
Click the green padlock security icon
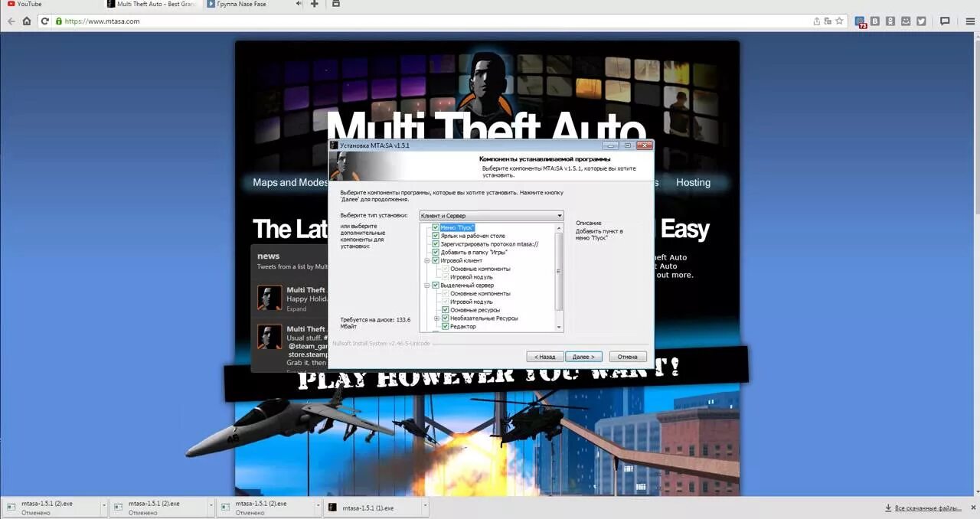(59, 21)
